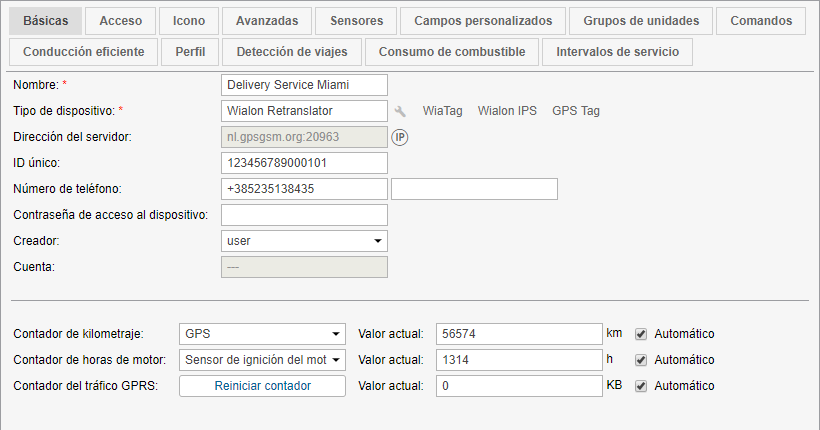Open the Contador de horas de motor dropdown
This screenshot has width=820, height=430.
pos(262,360)
